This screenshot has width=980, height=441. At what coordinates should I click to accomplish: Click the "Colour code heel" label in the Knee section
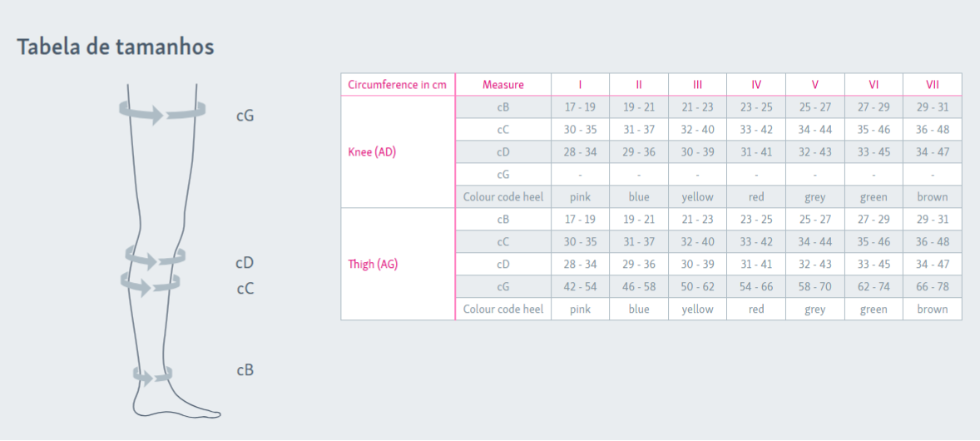[x=503, y=197]
